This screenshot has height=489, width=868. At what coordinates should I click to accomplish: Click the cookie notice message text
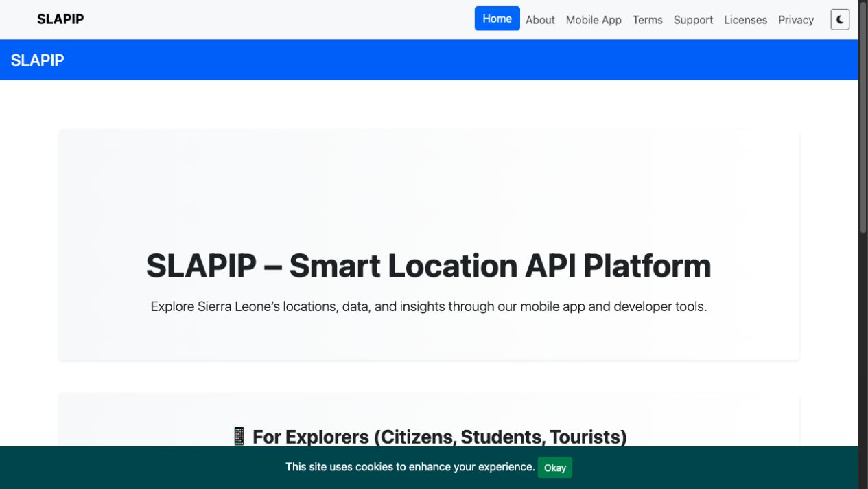(410, 467)
